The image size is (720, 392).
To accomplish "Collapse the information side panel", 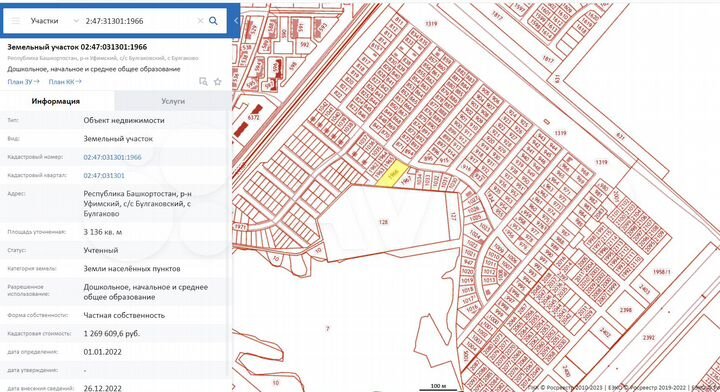I will click(x=236, y=21).
